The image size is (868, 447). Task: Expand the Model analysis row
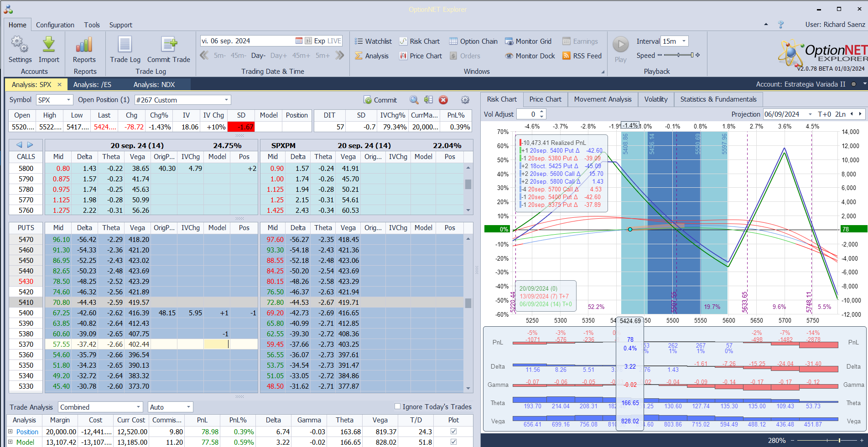click(10, 442)
